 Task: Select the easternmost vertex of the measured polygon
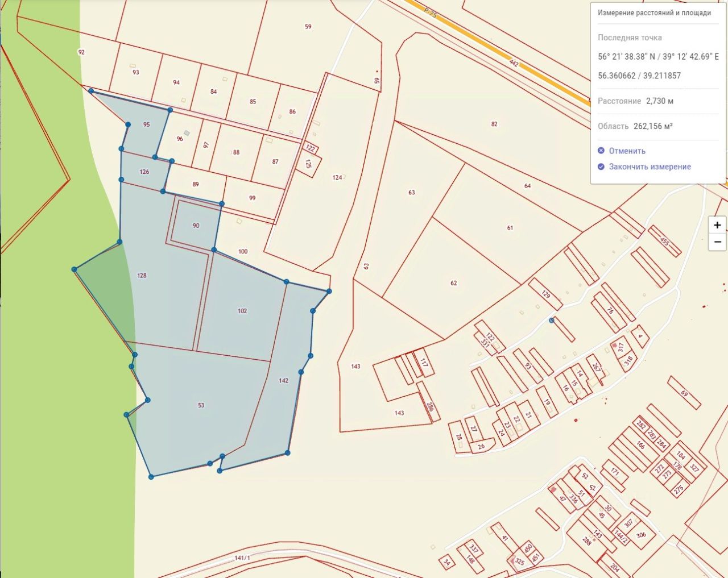point(329,291)
